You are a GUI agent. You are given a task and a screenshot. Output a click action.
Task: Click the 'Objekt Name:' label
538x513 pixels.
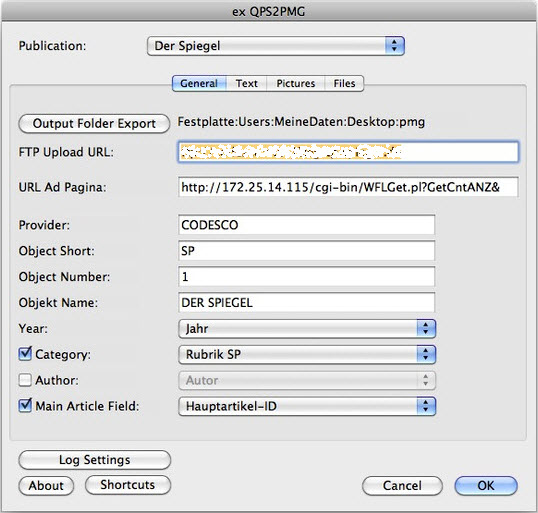58,303
